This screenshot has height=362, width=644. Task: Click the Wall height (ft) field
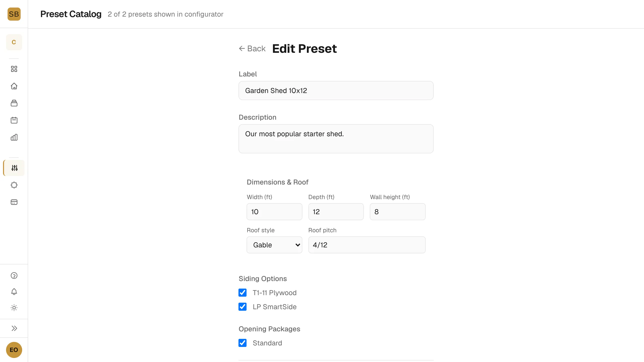(x=397, y=212)
